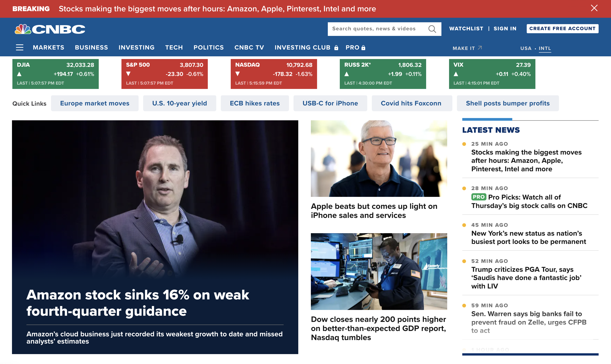The width and height of the screenshot is (611, 364).
Task: Click the Tim Cook article thumbnail
Action: pyautogui.click(x=379, y=158)
